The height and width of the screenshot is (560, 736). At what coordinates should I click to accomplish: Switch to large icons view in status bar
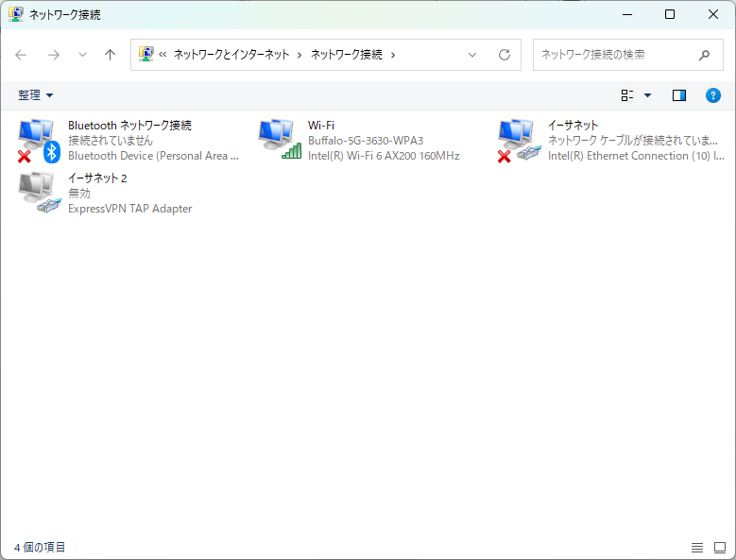click(x=719, y=548)
